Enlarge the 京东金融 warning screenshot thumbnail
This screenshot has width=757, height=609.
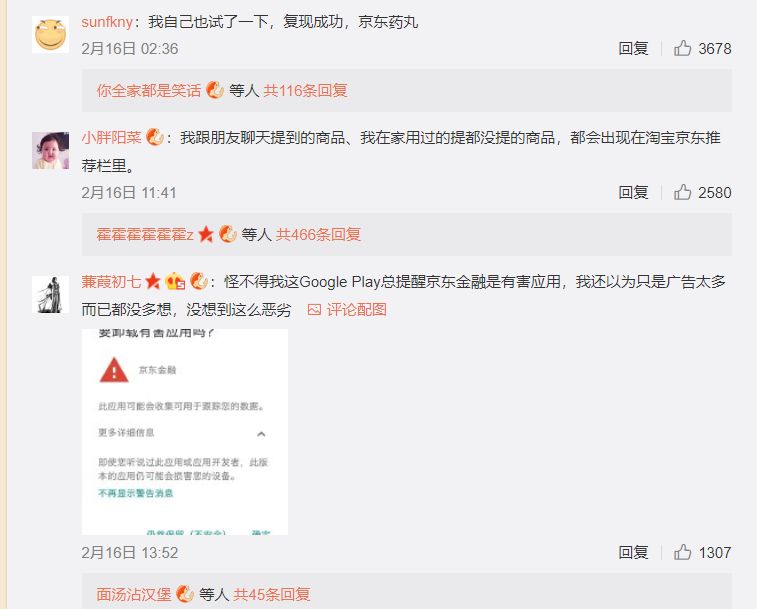point(185,432)
